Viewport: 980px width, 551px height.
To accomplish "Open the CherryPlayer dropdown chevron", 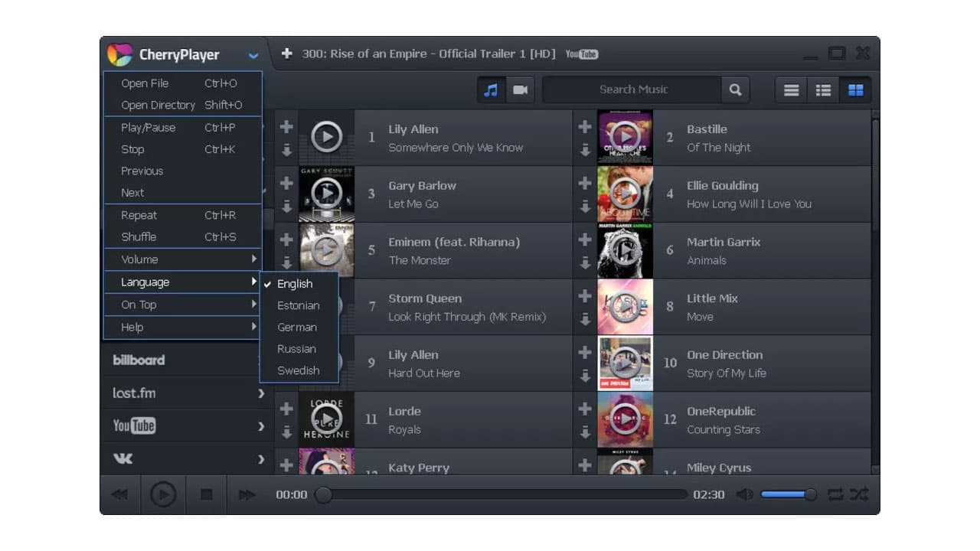I will [x=253, y=55].
